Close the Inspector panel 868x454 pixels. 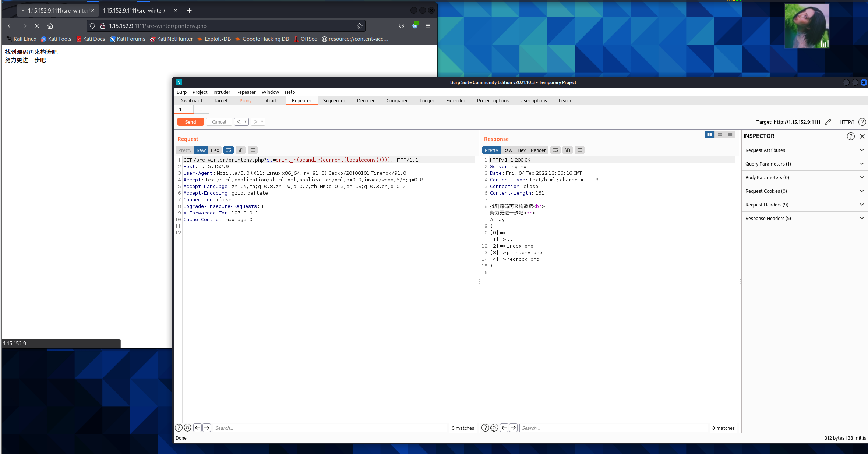[862, 136]
